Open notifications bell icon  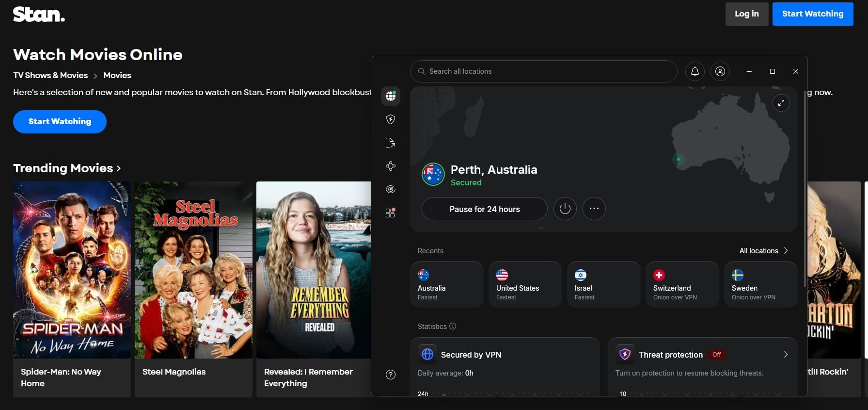[x=694, y=71]
